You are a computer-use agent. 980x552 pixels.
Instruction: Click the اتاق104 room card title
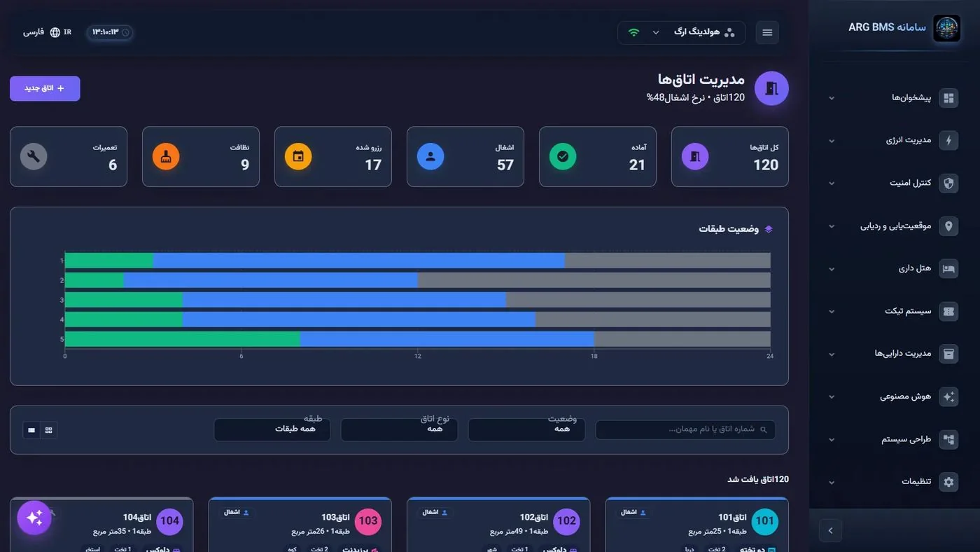136,518
